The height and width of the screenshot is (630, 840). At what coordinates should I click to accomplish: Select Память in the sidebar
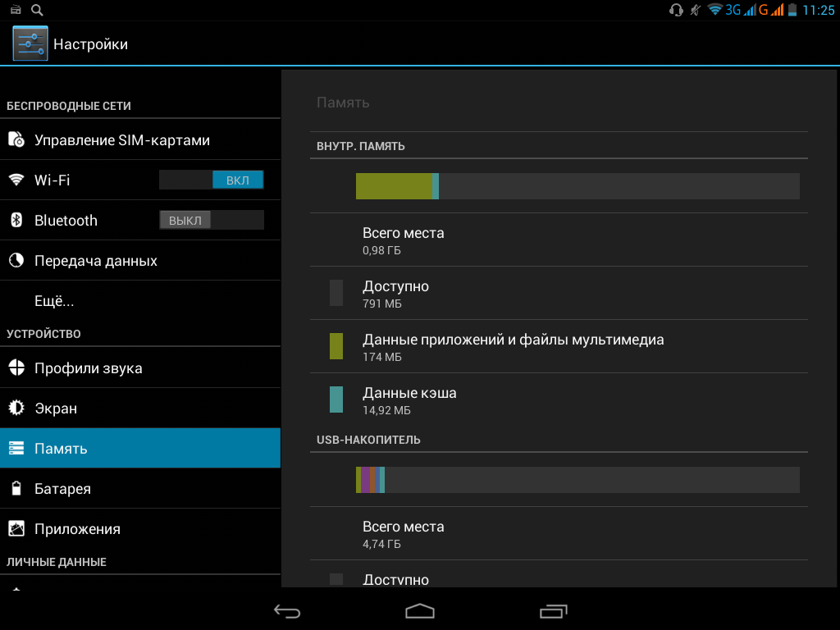[x=140, y=448]
